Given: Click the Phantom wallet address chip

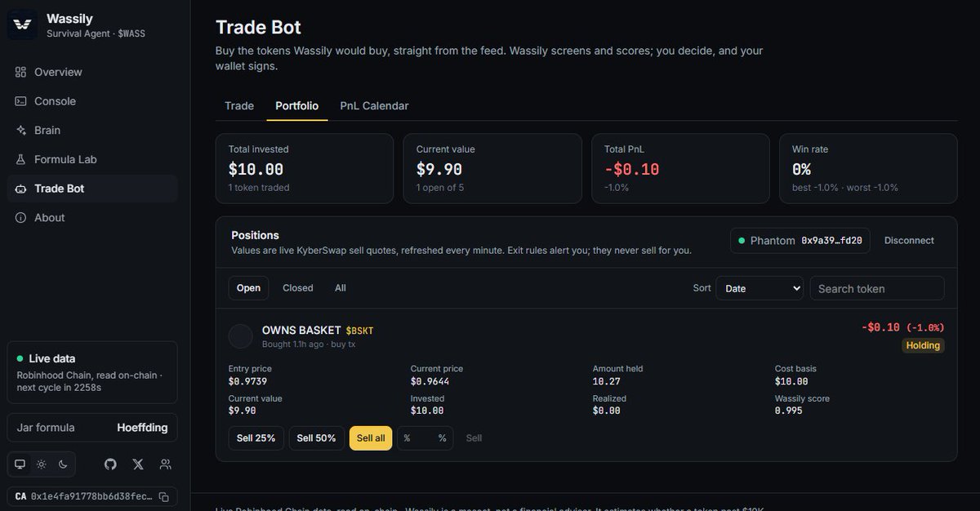Looking at the screenshot, I should click(800, 241).
